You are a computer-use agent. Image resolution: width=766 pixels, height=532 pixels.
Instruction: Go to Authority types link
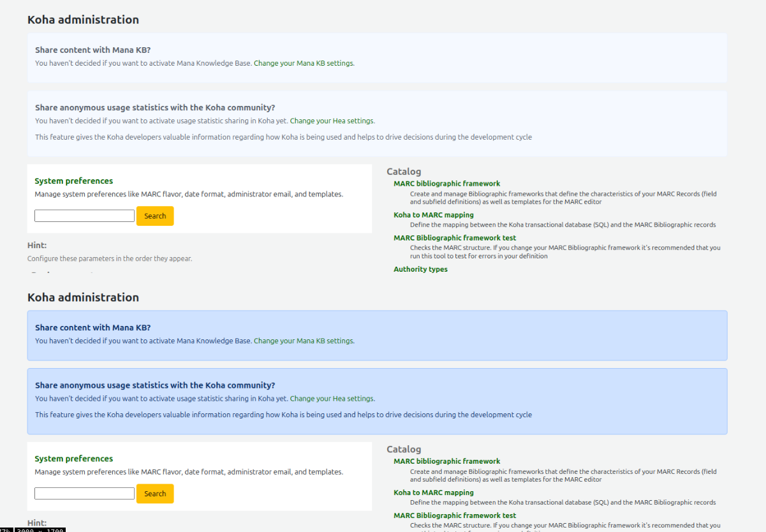click(420, 269)
